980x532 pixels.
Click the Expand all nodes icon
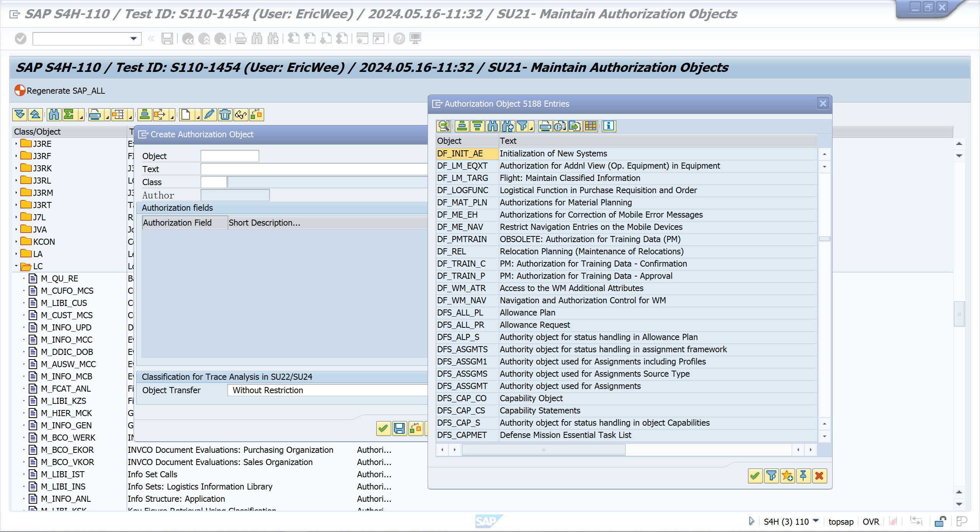pos(20,114)
